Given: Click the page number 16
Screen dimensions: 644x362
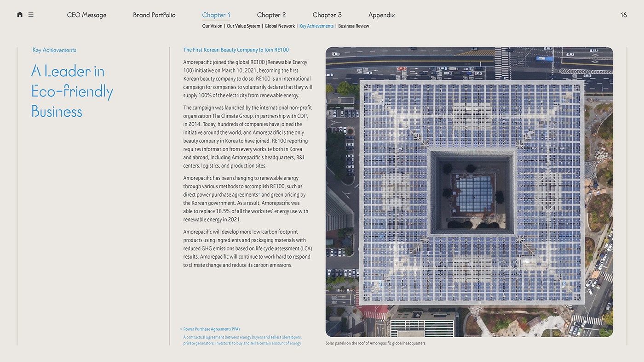Looking at the screenshot, I should pos(623,15).
